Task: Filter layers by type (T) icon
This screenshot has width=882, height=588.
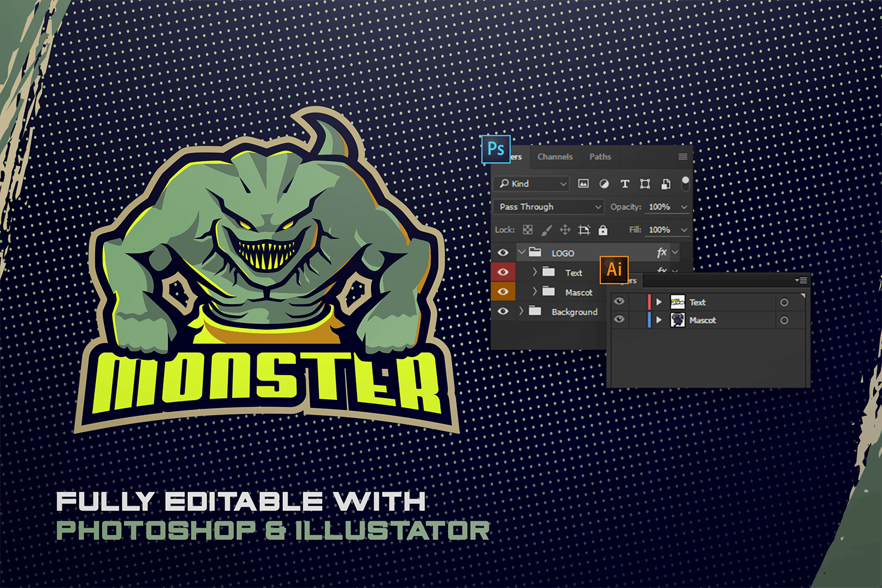Action: click(x=624, y=184)
